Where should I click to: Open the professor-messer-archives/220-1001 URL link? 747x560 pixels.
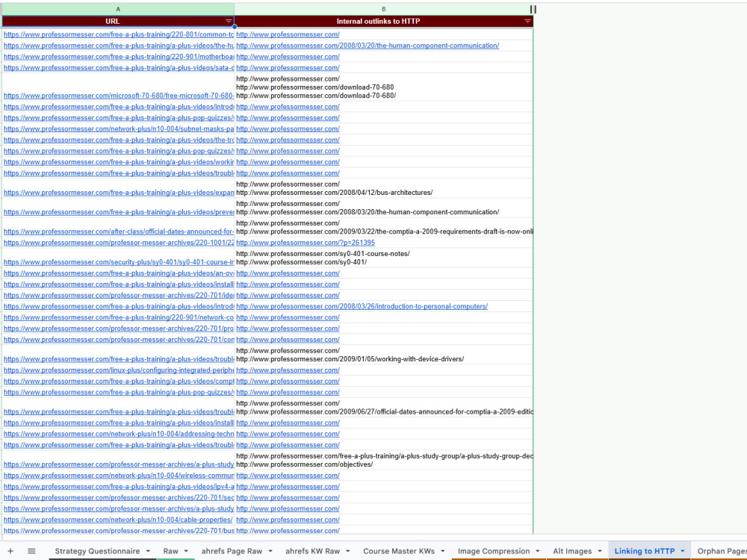coord(119,243)
